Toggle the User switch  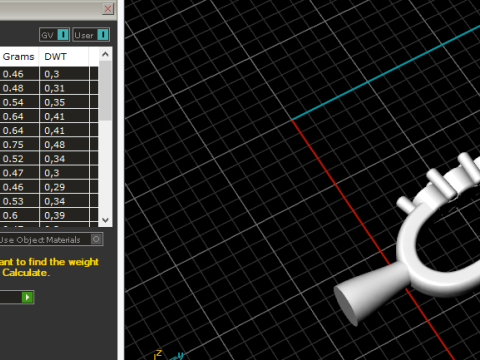(91, 35)
